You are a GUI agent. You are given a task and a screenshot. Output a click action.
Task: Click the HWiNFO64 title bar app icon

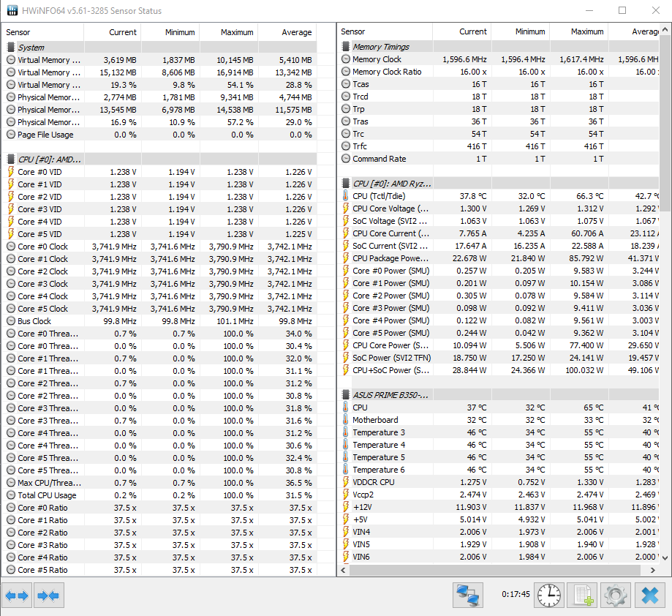pyautogui.click(x=12, y=10)
